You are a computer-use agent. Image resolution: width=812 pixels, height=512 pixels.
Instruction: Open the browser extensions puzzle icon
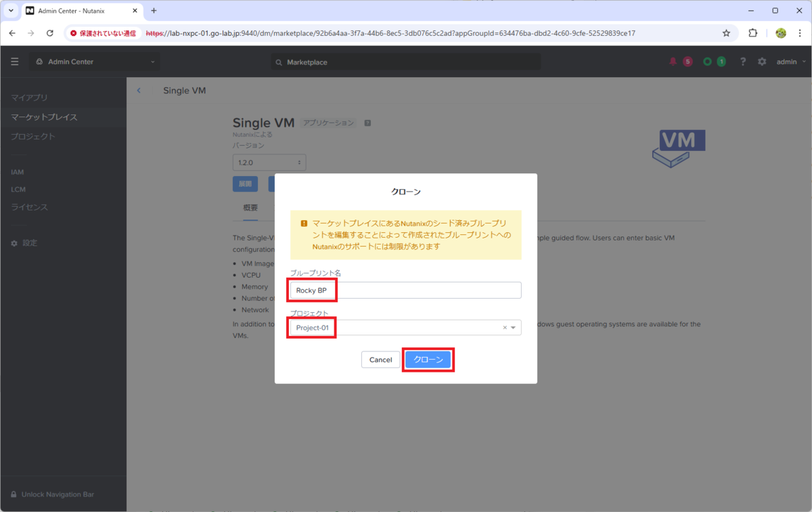(x=753, y=33)
